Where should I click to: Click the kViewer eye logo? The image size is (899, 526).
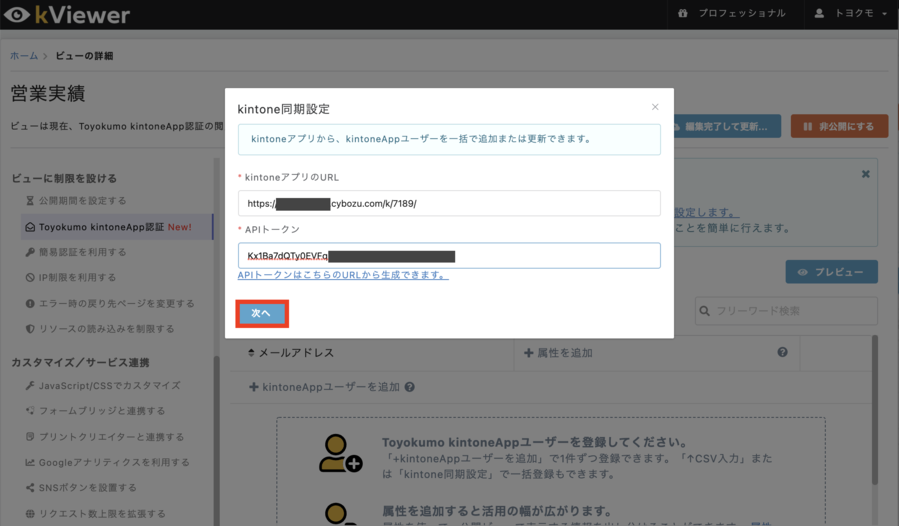click(17, 14)
